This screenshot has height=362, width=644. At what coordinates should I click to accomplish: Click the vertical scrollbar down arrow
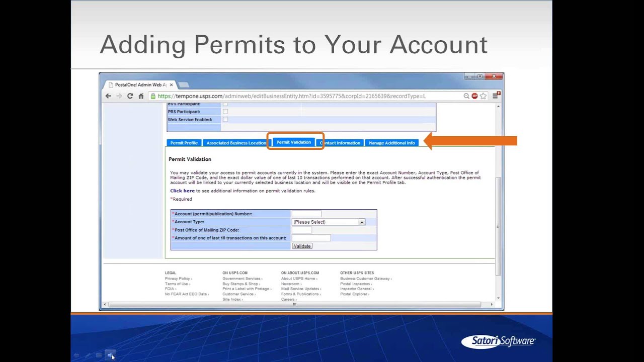pos(498,298)
